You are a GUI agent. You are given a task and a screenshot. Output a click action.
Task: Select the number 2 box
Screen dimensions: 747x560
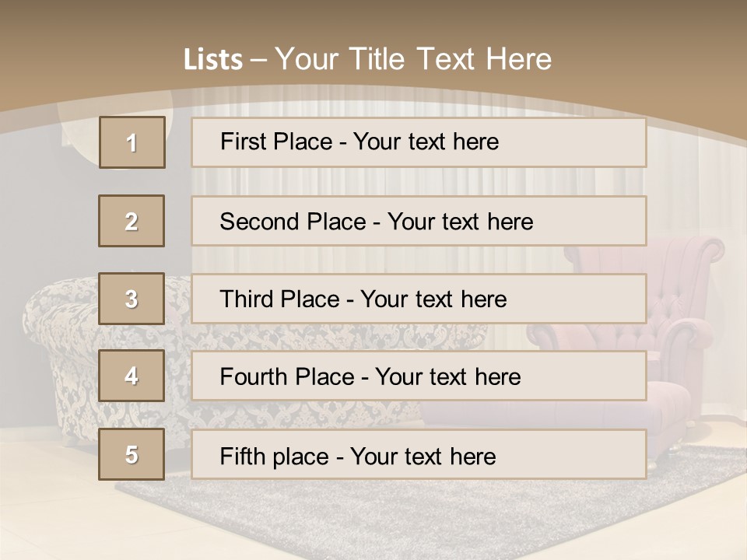point(132,221)
